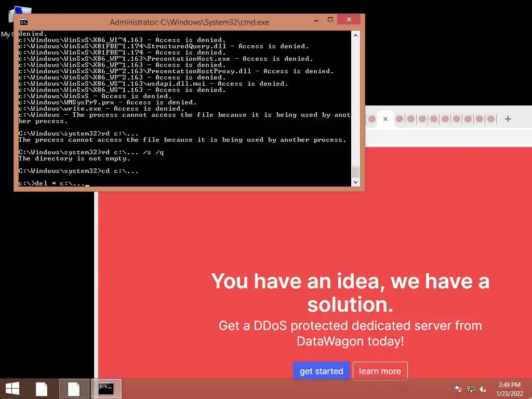
Task: Click the blank-document taskbar icon next to Start
Action: coord(42,389)
